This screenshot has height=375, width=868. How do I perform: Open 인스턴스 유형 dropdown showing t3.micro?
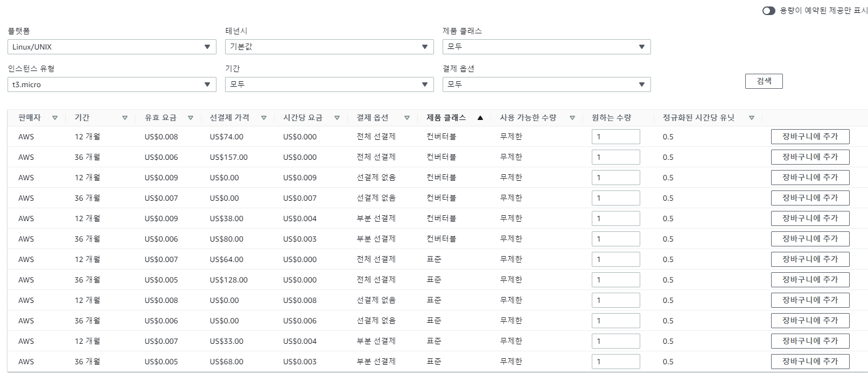click(112, 84)
